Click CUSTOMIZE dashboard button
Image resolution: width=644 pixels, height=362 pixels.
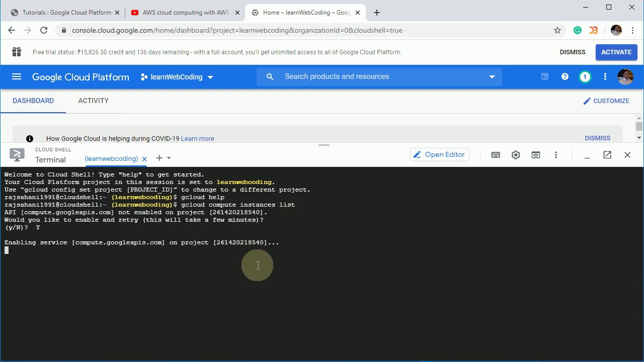tap(606, 101)
